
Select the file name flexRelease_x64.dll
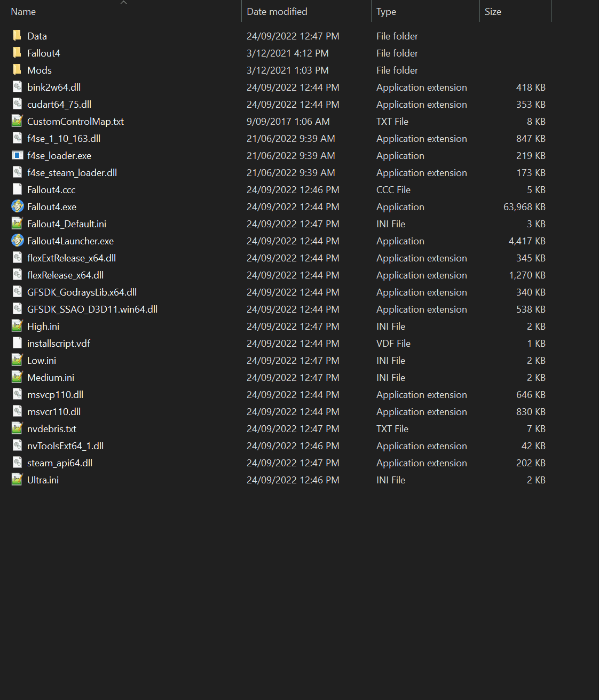pos(65,275)
